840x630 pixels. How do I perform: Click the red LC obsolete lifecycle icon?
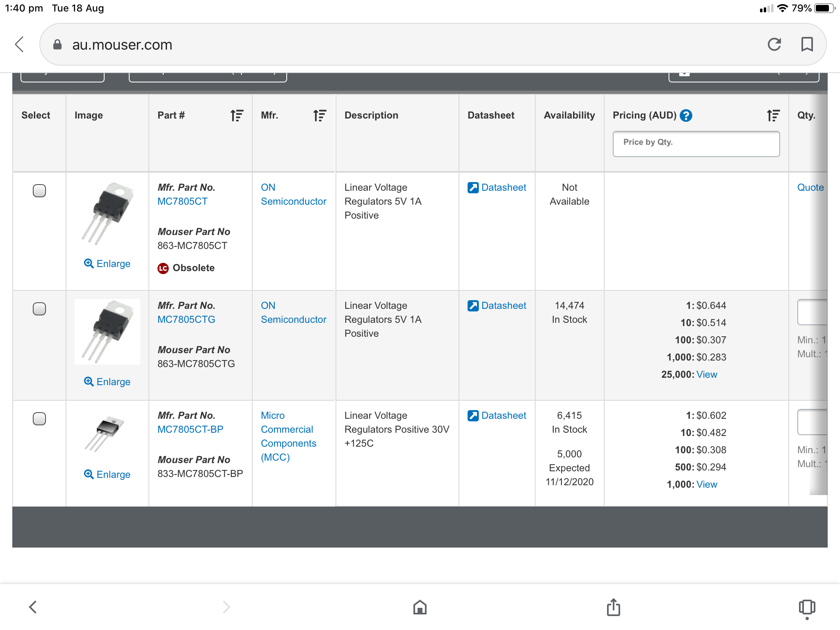pos(163,268)
